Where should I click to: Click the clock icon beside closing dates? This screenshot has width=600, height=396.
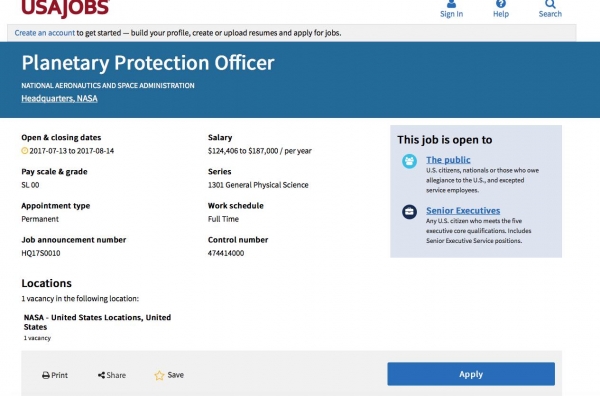point(24,151)
